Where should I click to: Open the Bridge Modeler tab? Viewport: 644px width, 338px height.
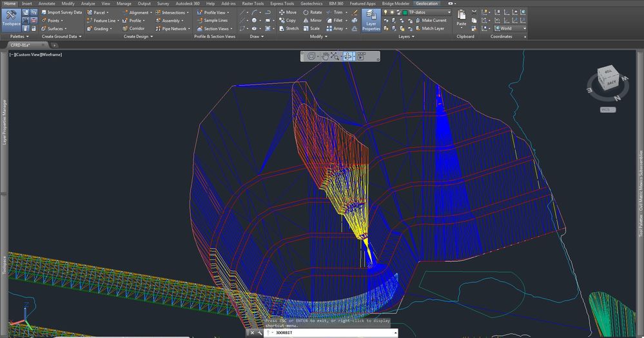point(396,3)
